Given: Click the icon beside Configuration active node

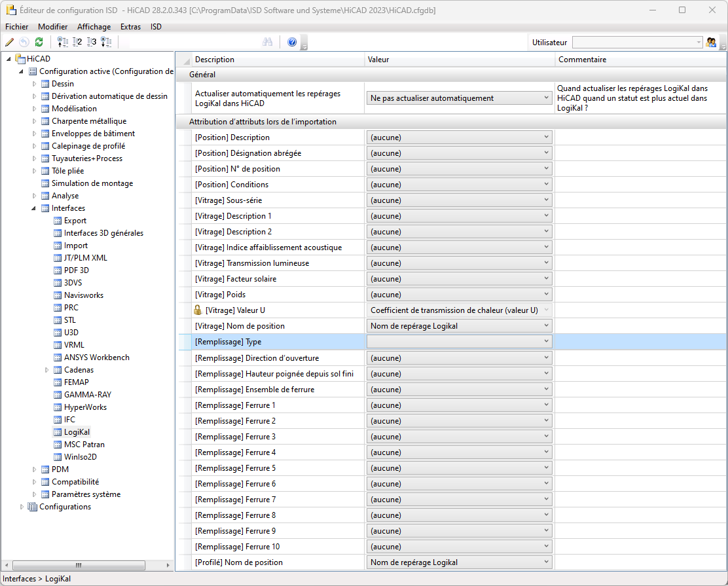Looking at the screenshot, I should [33, 71].
